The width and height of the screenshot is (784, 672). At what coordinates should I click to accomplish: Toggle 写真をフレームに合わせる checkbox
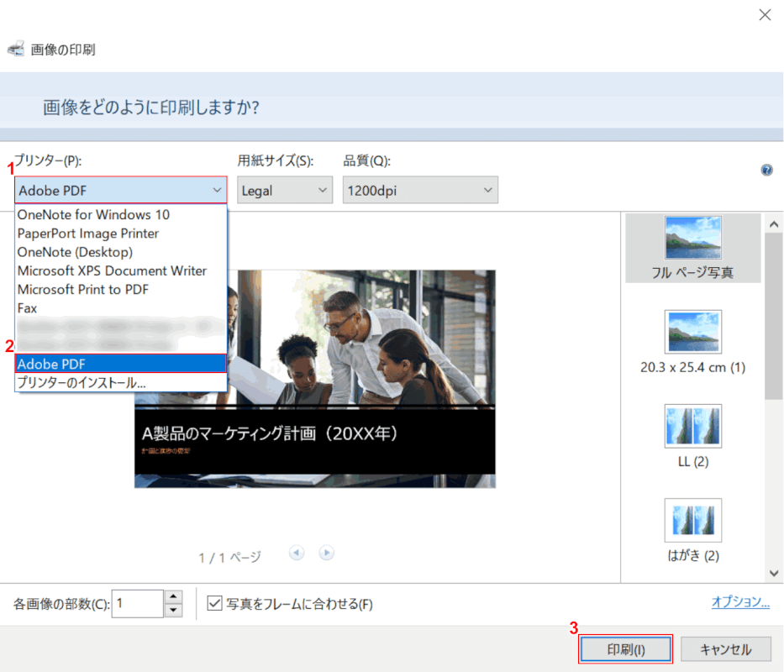pos(214,603)
